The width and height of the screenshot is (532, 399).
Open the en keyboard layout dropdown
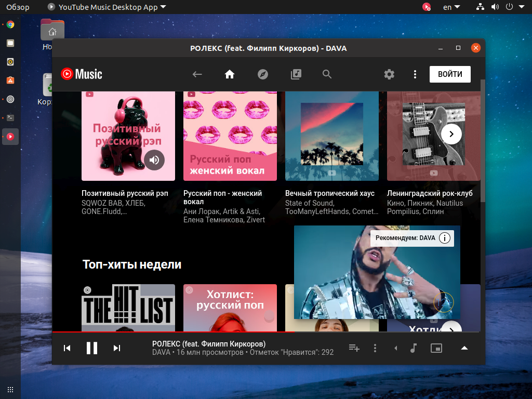tap(451, 7)
